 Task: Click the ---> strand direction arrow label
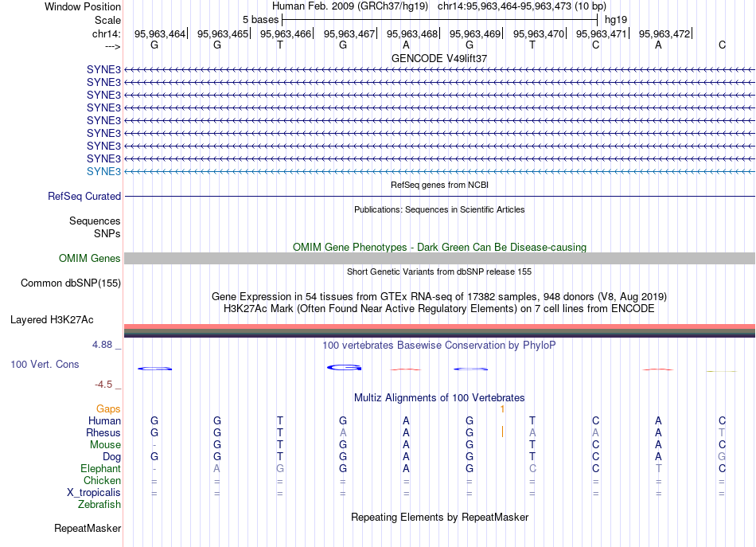point(113,46)
